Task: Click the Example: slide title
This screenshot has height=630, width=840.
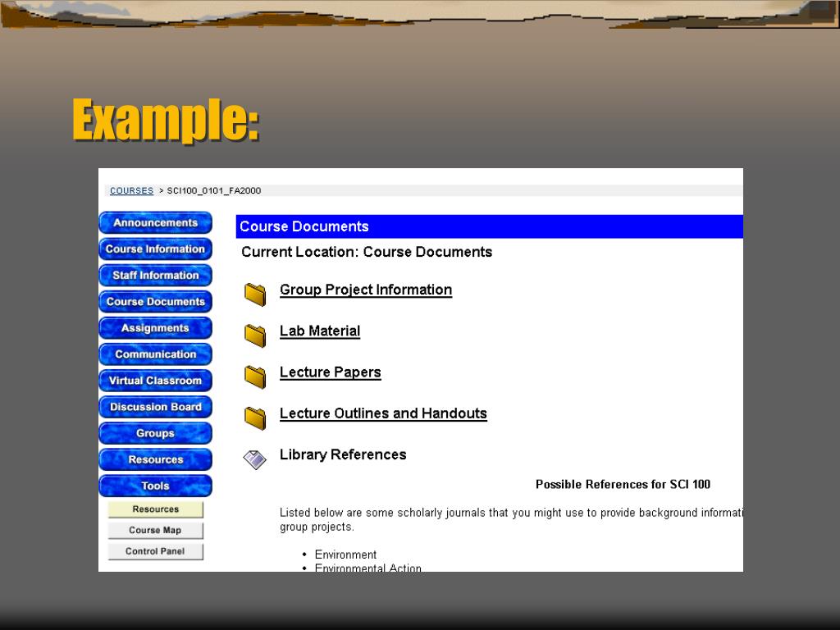Action: [166, 120]
